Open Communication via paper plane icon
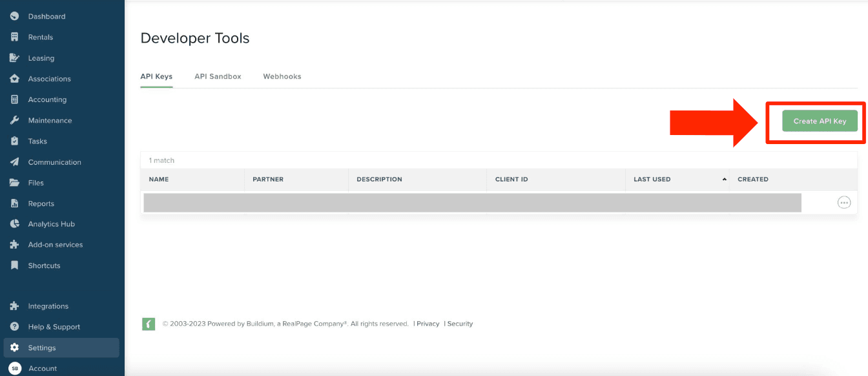The width and height of the screenshot is (868, 376). coord(15,162)
